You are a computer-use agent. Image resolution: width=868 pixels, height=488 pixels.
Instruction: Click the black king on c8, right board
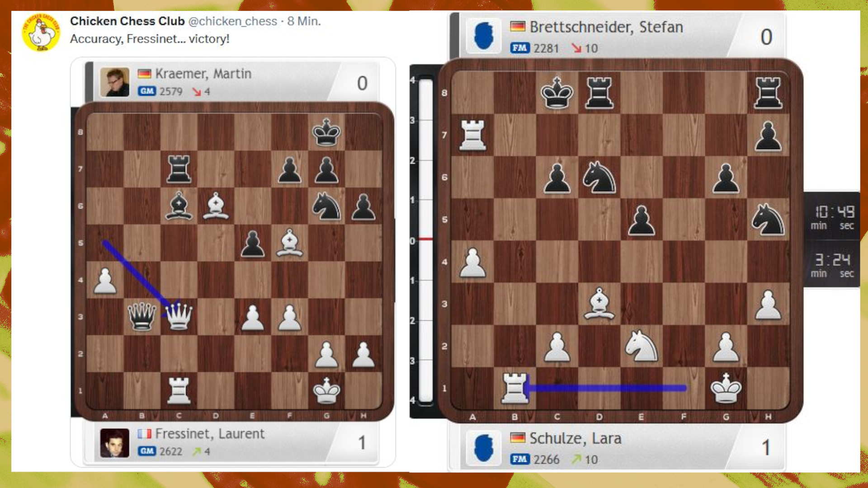tap(557, 93)
